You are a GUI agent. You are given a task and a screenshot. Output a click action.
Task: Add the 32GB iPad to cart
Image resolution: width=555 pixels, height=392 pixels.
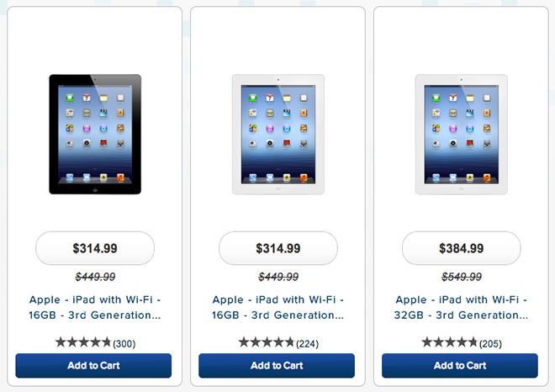[460, 365]
